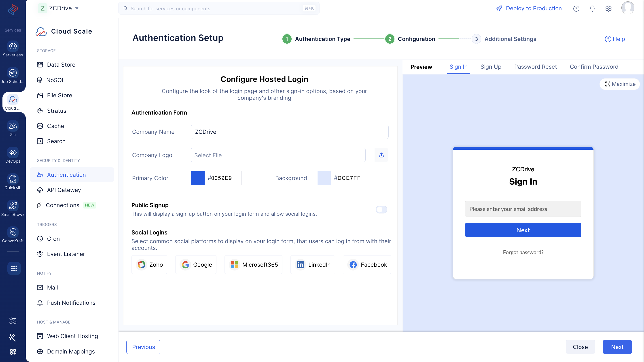
Task: Click the integrations icon above the wand
Action: 13,320
